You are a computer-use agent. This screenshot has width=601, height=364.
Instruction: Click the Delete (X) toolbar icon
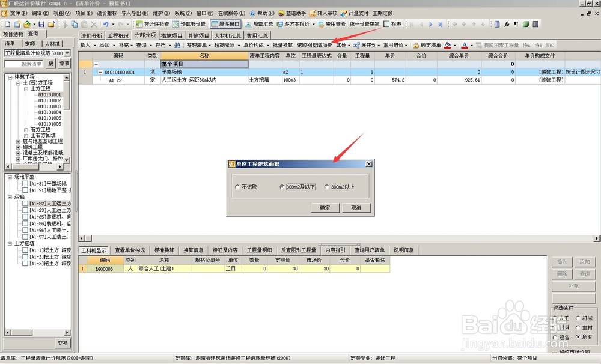click(94, 24)
